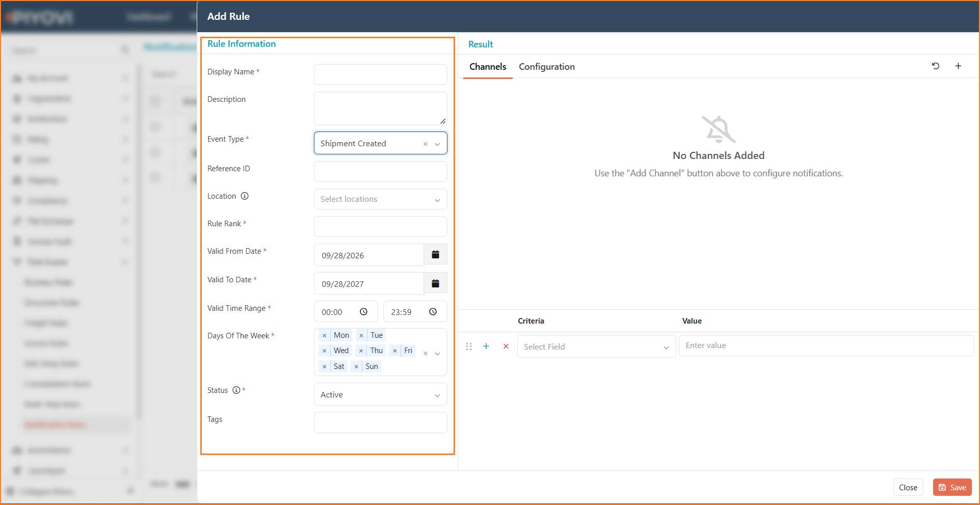Open the criteria Select Field dropdown
The height and width of the screenshot is (505, 980).
pyautogui.click(x=596, y=347)
